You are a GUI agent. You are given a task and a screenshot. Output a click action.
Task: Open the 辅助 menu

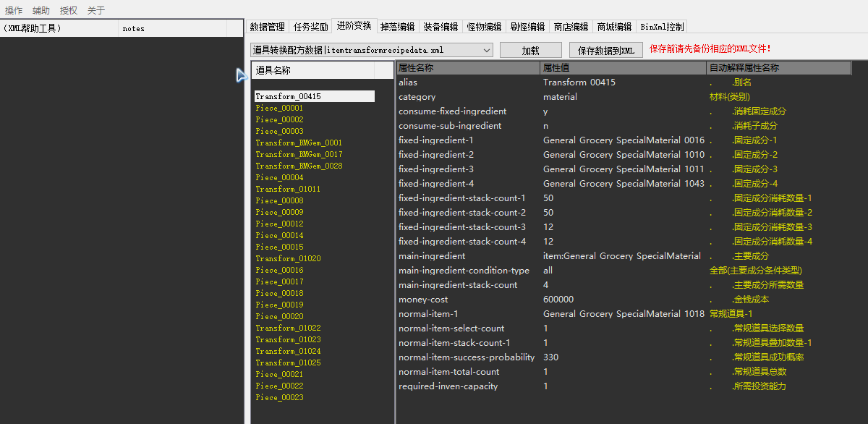(41, 10)
